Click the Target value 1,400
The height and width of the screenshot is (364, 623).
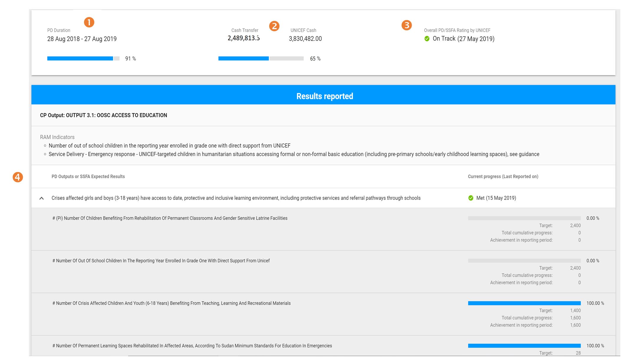point(575,310)
